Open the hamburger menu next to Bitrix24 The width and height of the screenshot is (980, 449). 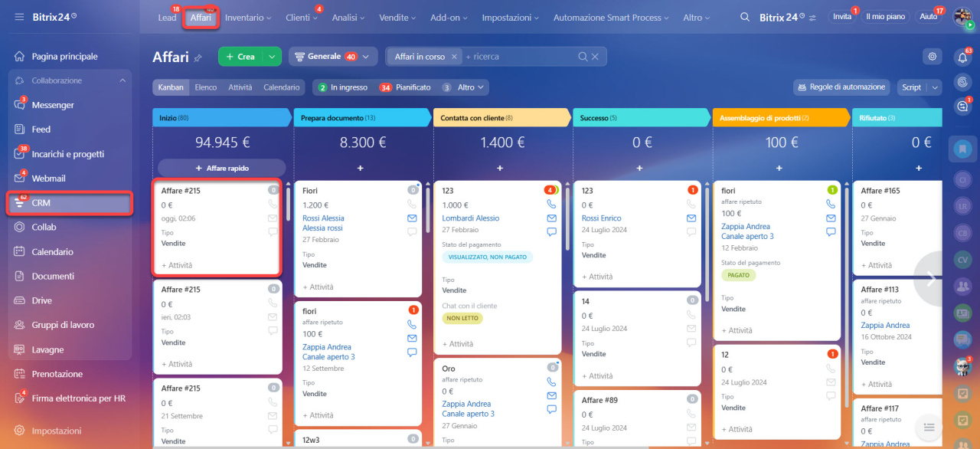[x=19, y=17]
